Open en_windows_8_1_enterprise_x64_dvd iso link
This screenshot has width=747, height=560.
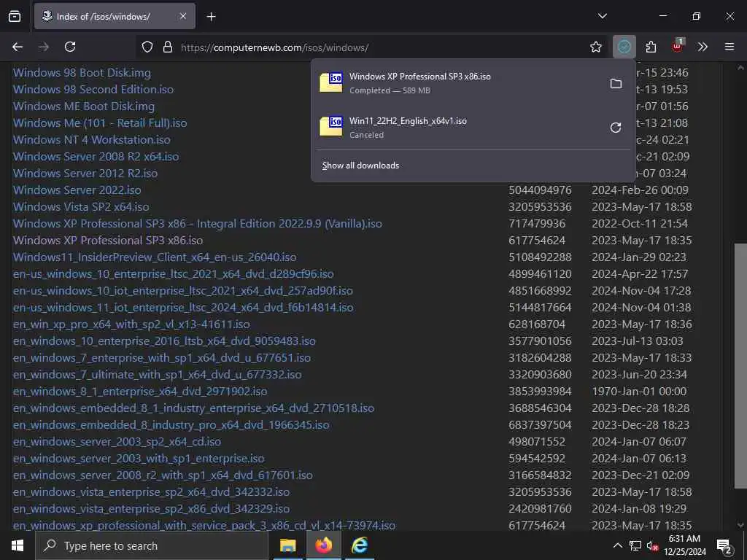point(140,391)
